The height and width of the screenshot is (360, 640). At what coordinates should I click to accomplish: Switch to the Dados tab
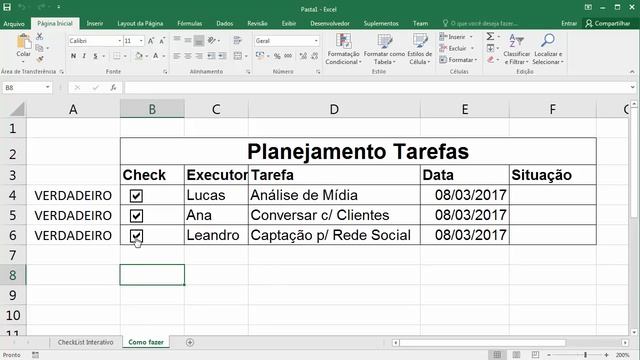pos(225,24)
